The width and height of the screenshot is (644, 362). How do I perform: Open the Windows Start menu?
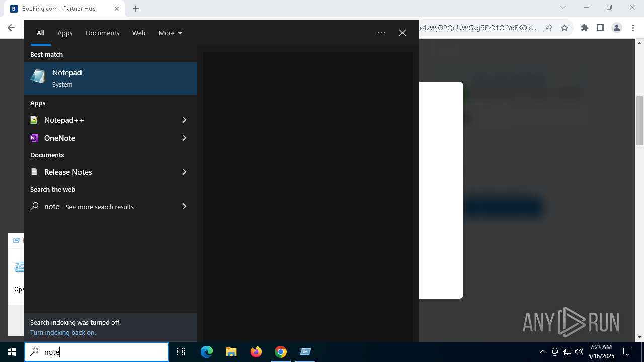point(12,352)
